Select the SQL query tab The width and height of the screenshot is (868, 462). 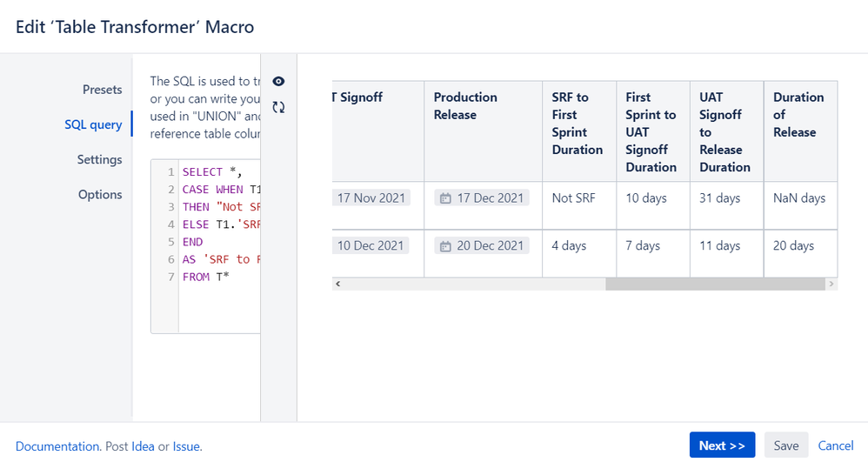click(93, 124)
